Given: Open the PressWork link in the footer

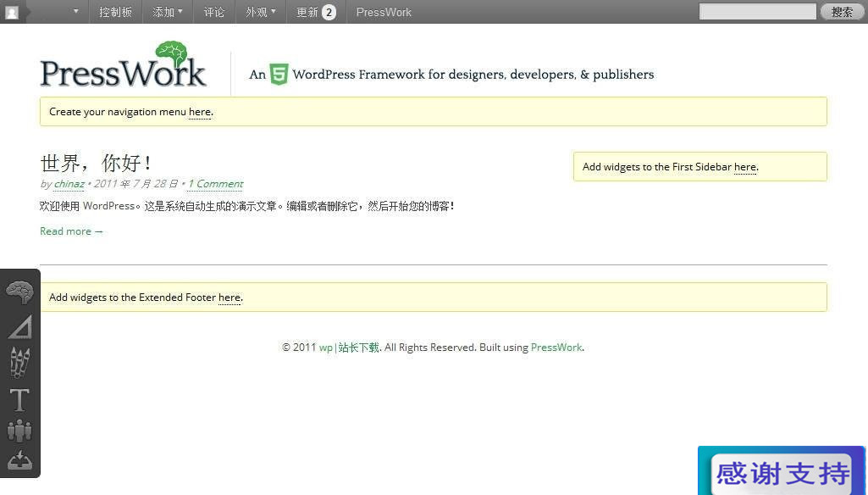Looking at the screenshot, I should point(556,348).
